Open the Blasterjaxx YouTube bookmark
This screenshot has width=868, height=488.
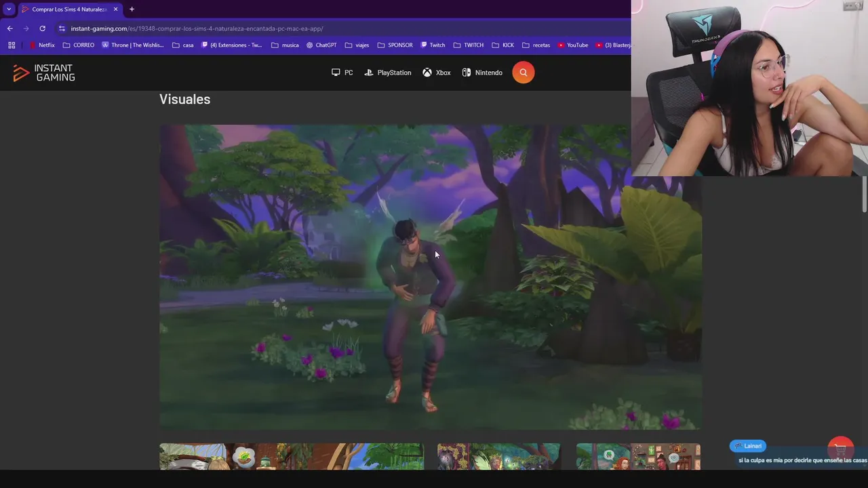tap(613, 45)
